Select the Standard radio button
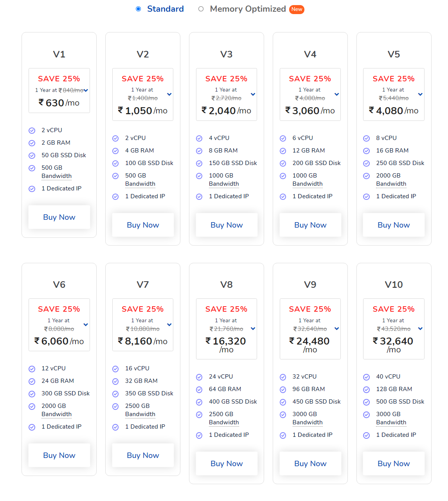The width and height of the screenshot is (448, 501). click(x=139, y=9)
